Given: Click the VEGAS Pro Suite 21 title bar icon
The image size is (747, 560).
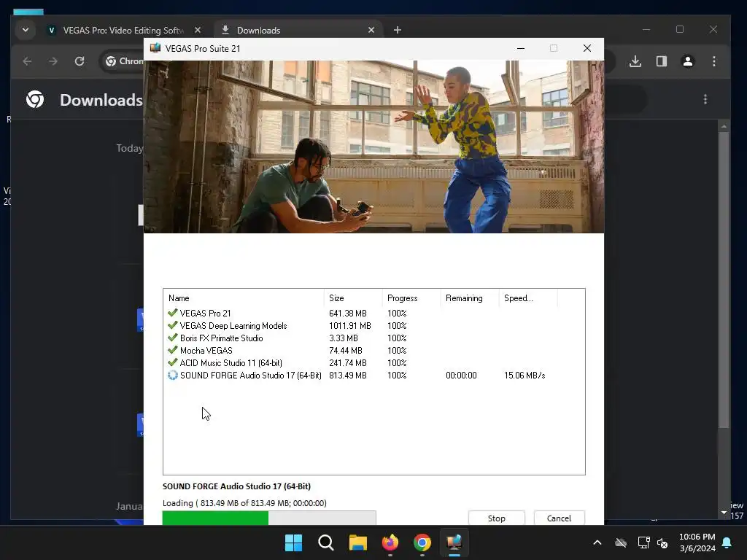Looking at the screenshot, I should [155, 48].
